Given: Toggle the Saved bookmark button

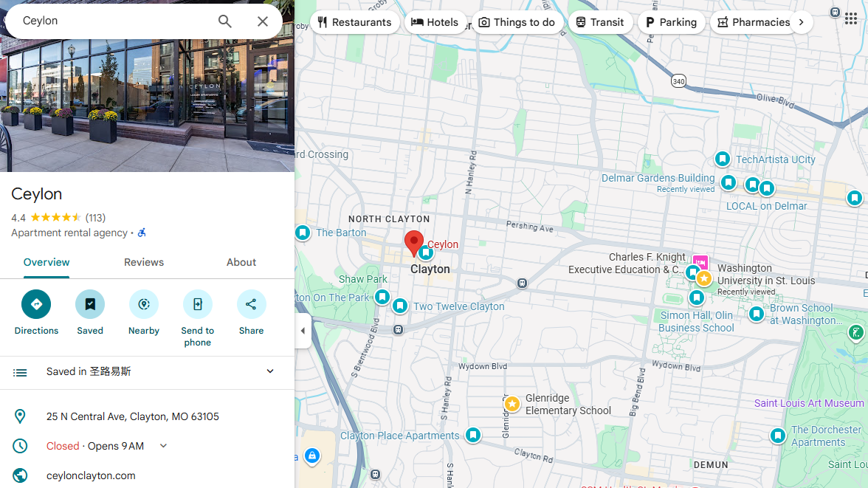Looking at the screenshot, I should point(90,304).
